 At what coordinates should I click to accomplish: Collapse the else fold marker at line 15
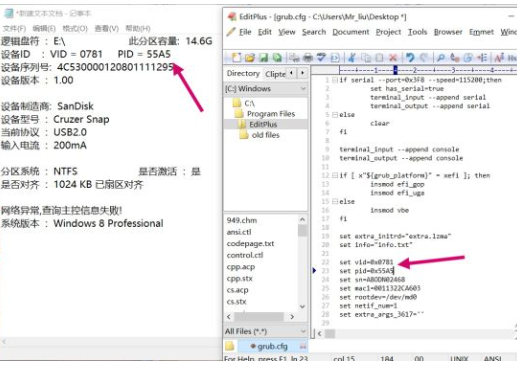click(x=335, y=201)
